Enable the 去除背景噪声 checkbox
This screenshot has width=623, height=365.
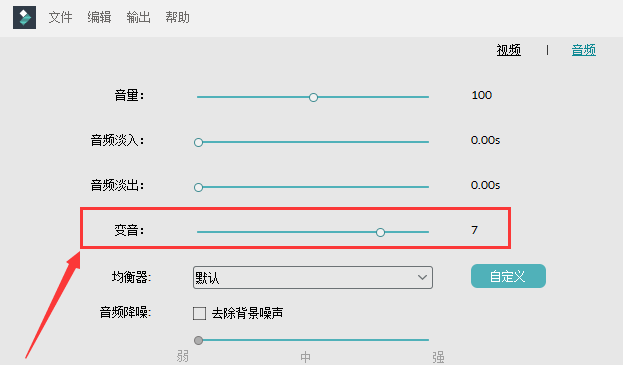199,313
